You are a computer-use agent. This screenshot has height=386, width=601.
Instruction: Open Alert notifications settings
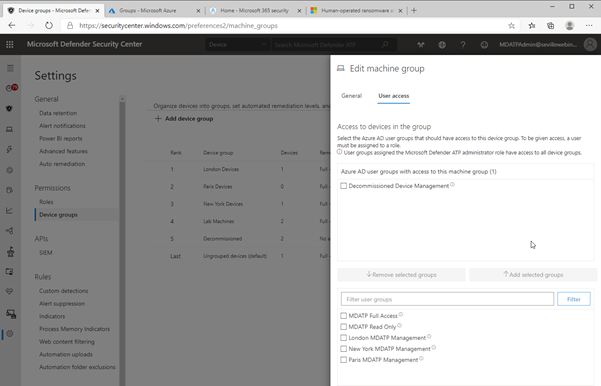tap(62, 126)
